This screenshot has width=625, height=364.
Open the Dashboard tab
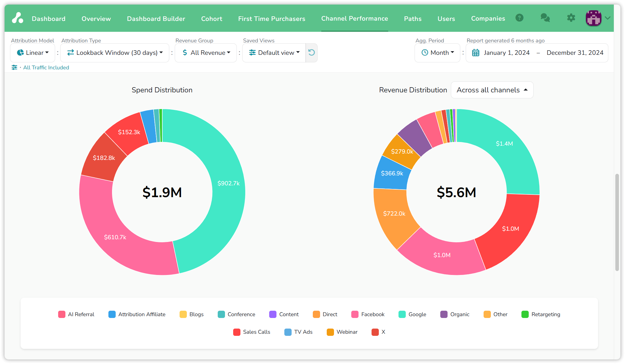(x=48, y=18)
